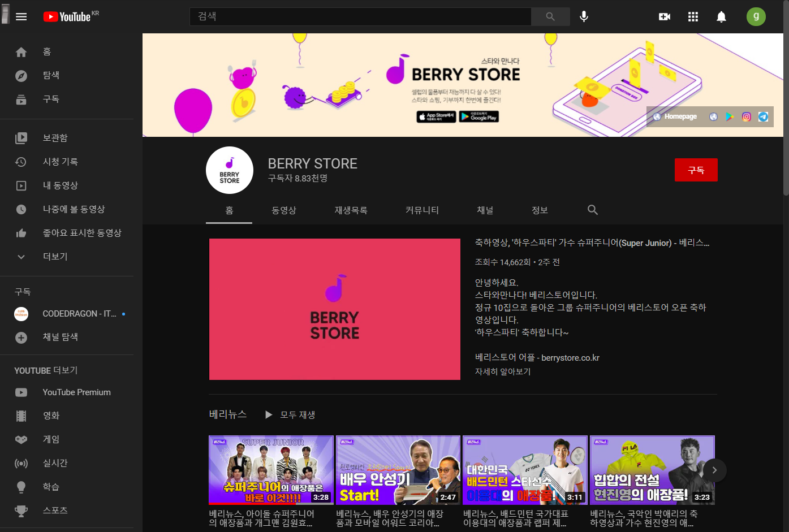
Task: Subscribe with the red 구독 button
Action: pyautogui.click(x=696, y=170)
